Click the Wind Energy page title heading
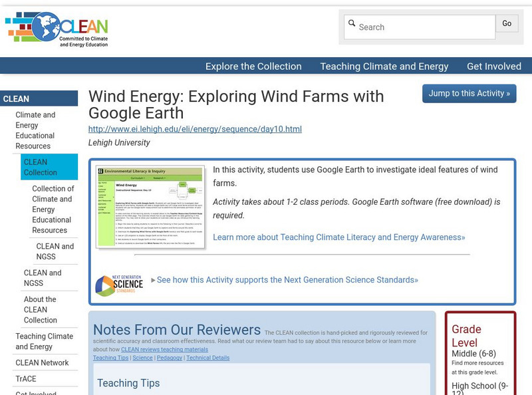This screenshot has width=532, height=395. pyautogui.click(x=236, y=104)
